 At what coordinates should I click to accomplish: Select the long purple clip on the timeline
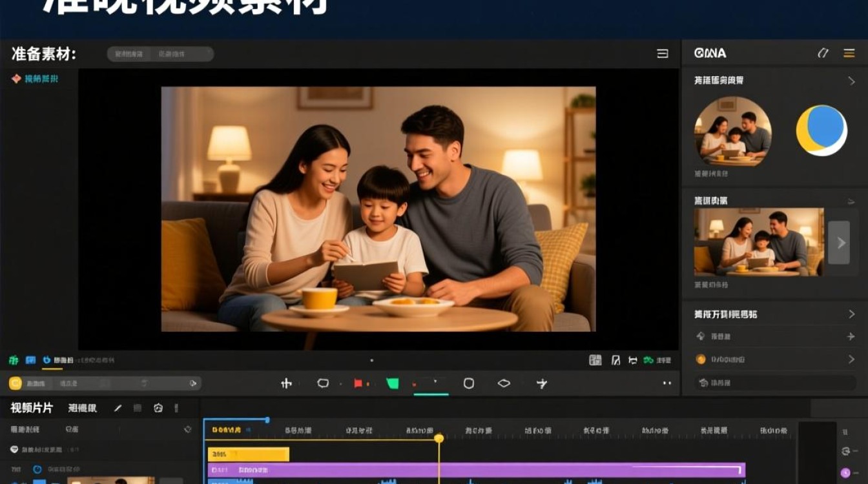click(x=477, y=470)
